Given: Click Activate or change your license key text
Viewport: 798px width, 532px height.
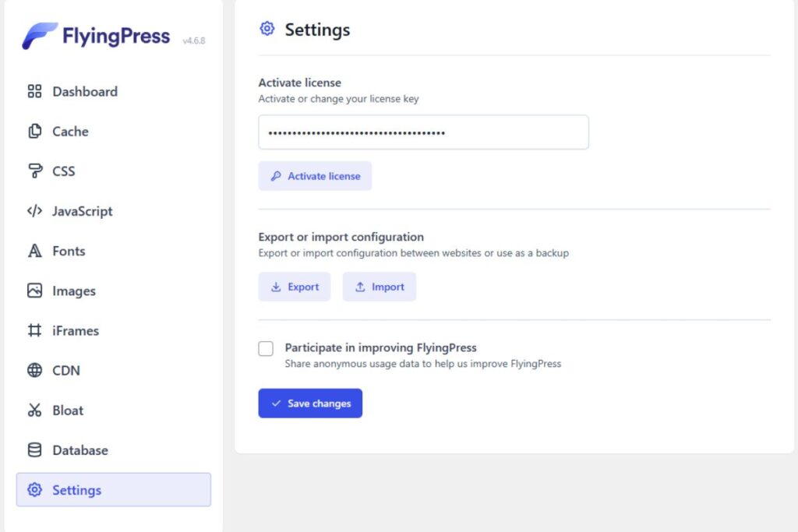Looking at the screenshot, I should pyautogui.click(x=338, y=99).
